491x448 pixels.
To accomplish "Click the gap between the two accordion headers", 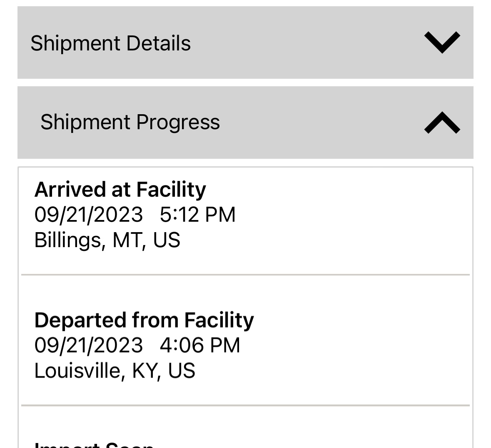I will (x=245, y=83).
